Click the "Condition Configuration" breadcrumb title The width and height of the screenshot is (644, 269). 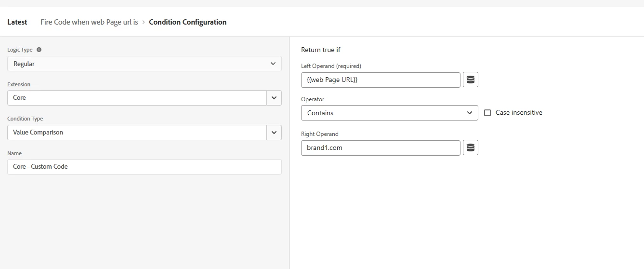click(188, 22)
